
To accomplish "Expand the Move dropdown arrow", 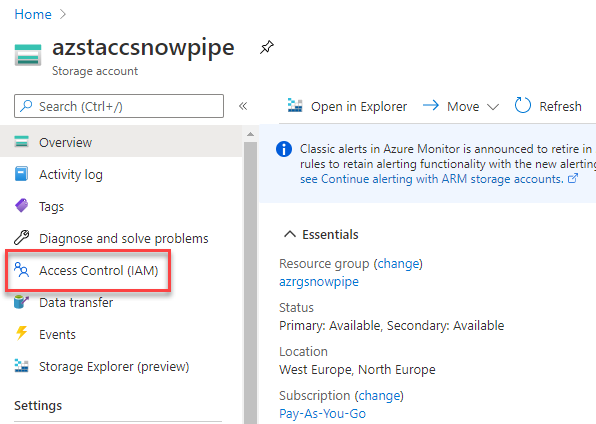I will pyautogui.click(x=493, y=107).
